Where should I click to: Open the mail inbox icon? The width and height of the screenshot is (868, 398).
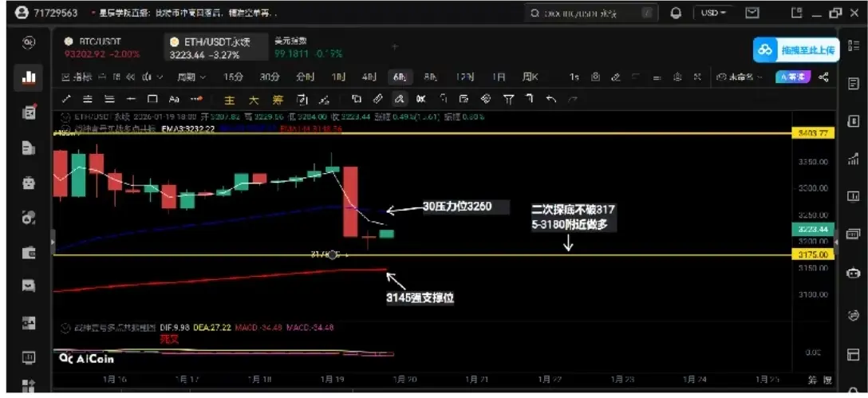pyautogui.click(x=752, y=12)
